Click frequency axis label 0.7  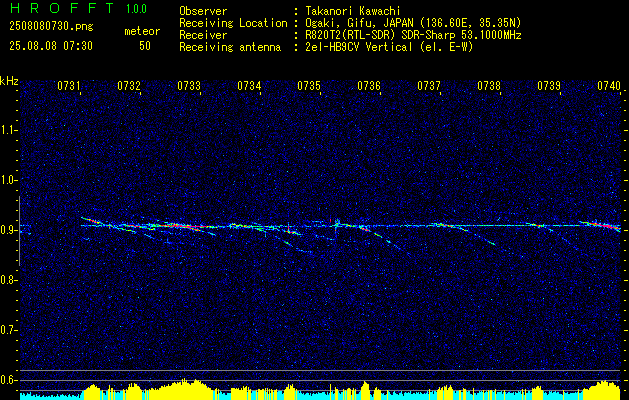click(x=8, y=330)
